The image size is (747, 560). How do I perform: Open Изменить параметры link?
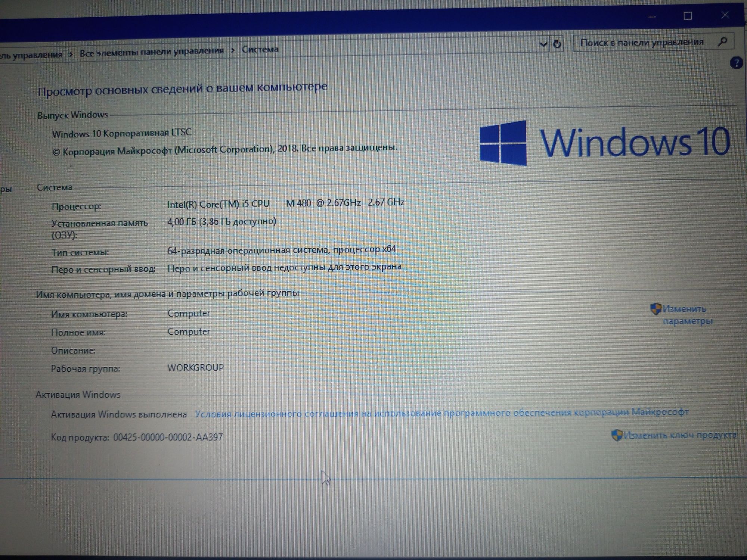click(x=688, y=315)
